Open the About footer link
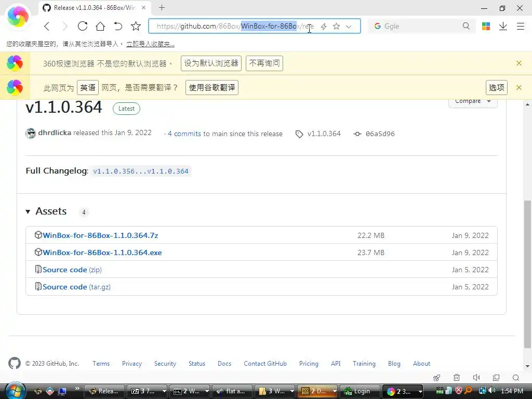 (x=421, y=363)
